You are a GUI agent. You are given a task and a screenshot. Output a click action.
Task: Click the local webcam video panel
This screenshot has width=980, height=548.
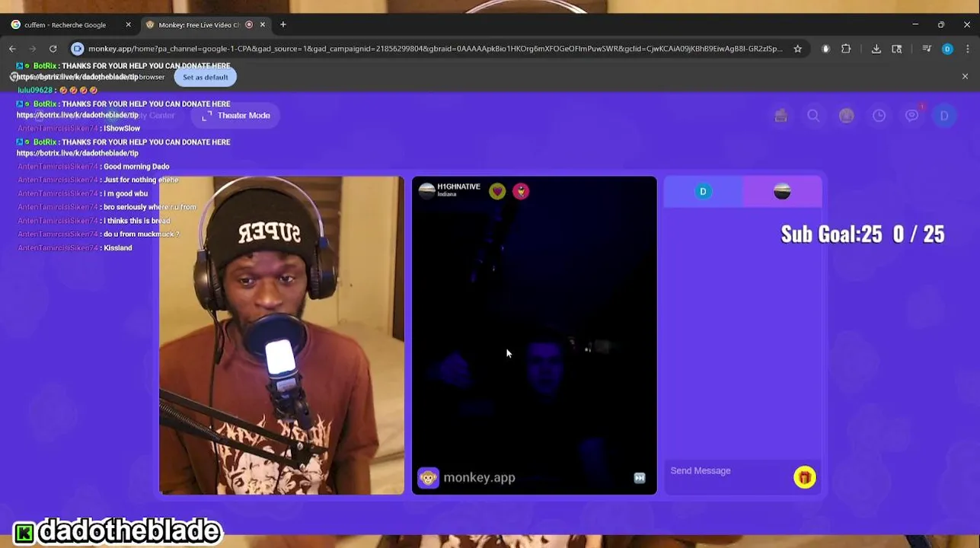pos(282,336)
